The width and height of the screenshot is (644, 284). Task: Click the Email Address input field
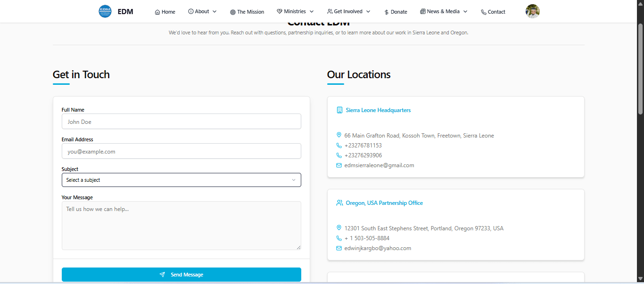pyautogui.click(x=182, y=151)
